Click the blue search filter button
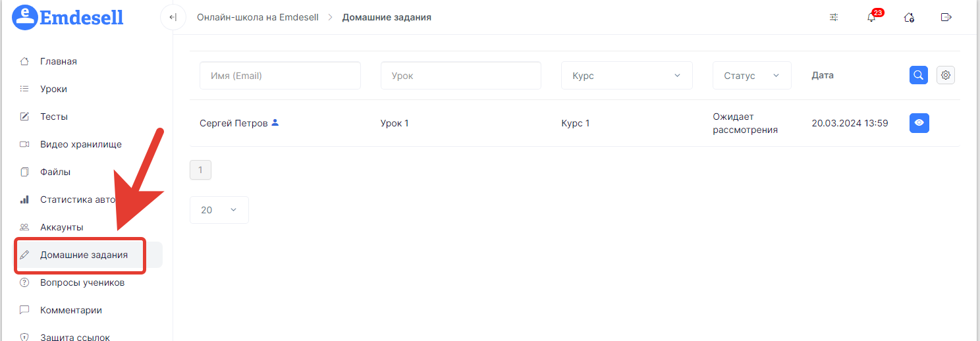 coord(919,75)
